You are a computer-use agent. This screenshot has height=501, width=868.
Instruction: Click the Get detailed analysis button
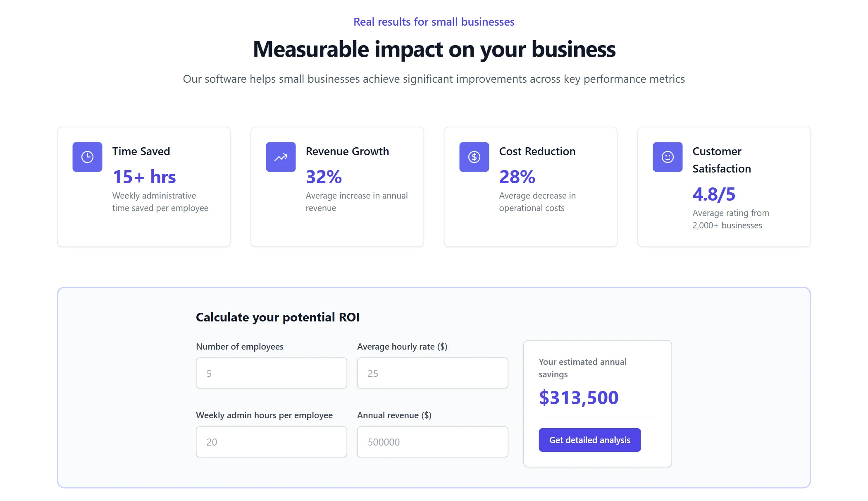click(590, 440)
